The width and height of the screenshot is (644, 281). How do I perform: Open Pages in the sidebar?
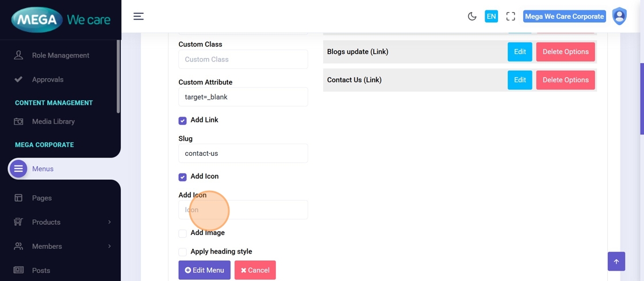(42, 198)
